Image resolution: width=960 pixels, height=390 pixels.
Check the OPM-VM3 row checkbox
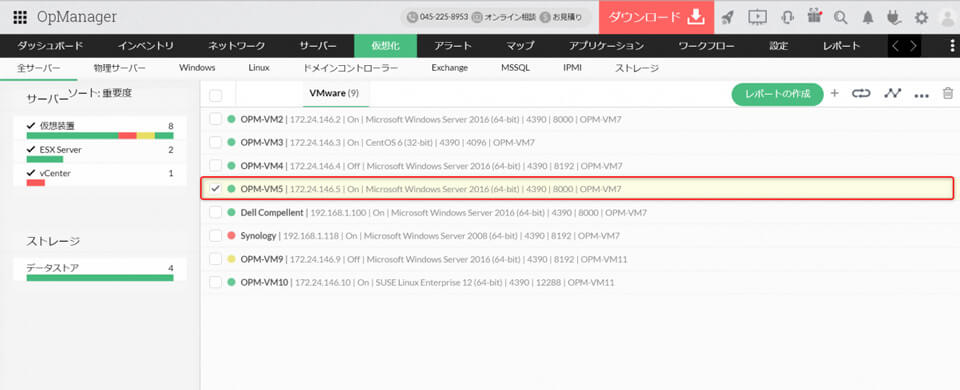pyautogui.click(x=216, y=142)
